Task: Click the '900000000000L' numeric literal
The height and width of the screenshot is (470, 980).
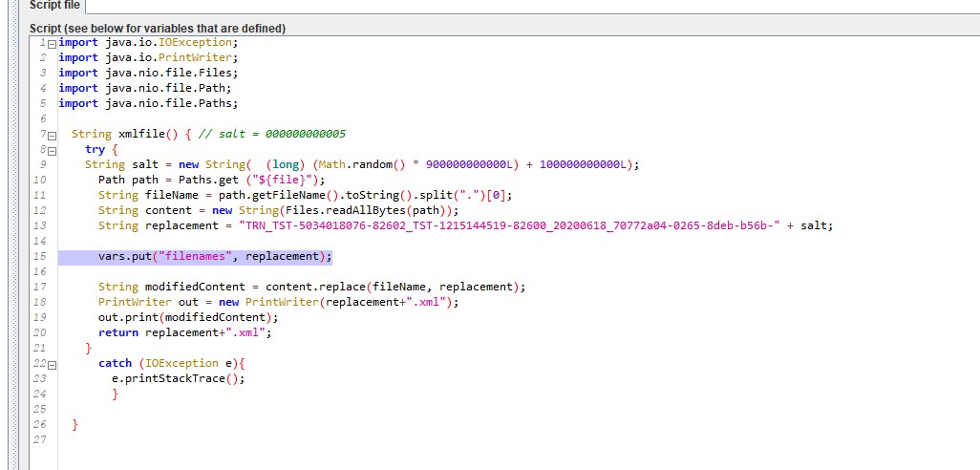Action: point(469,164)
